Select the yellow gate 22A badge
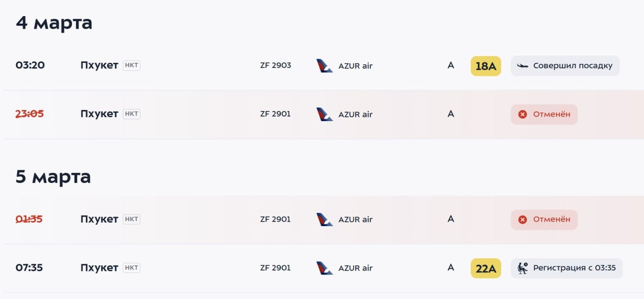Viewport: 644px width, 299px height. [x=486, y=268]
